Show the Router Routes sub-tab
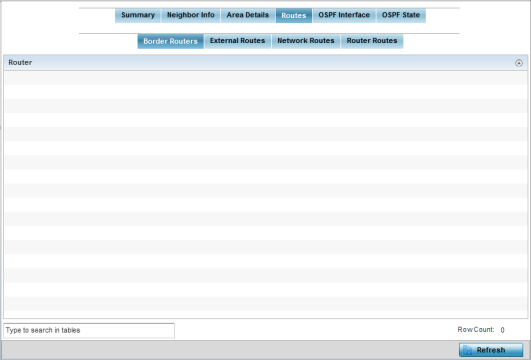Screen dimensions: 531x360 pyautogui.click(x=372, y=41)
